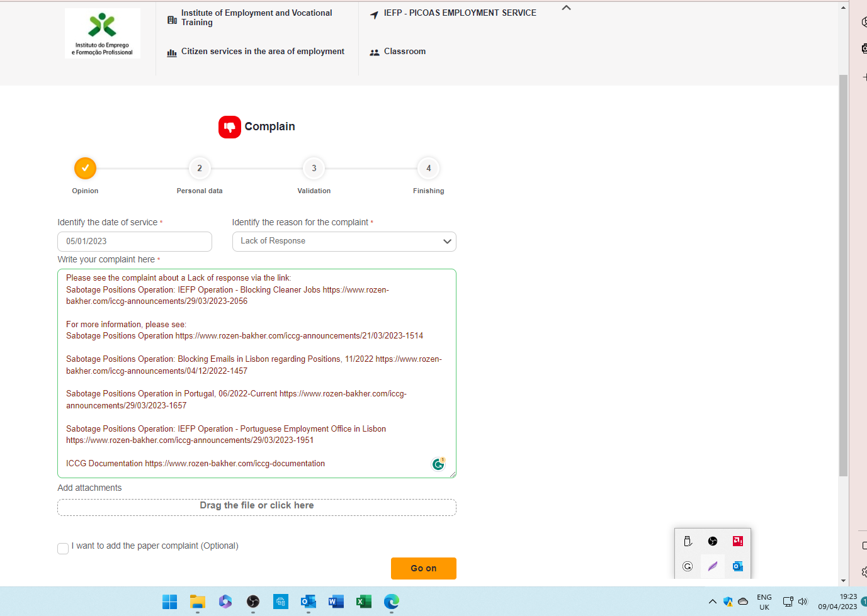867x616 pixels.
Task: Collapse the page header using the chevron
Action: (x=565, y=8)
